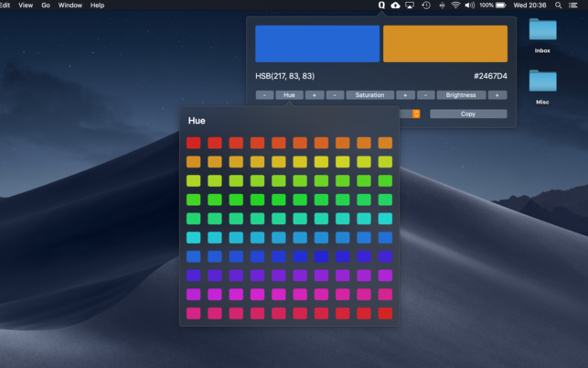Pick the last indigo swatch in seventh row
The width and height of the screenshot is (588, 368).
click(385, 256)
